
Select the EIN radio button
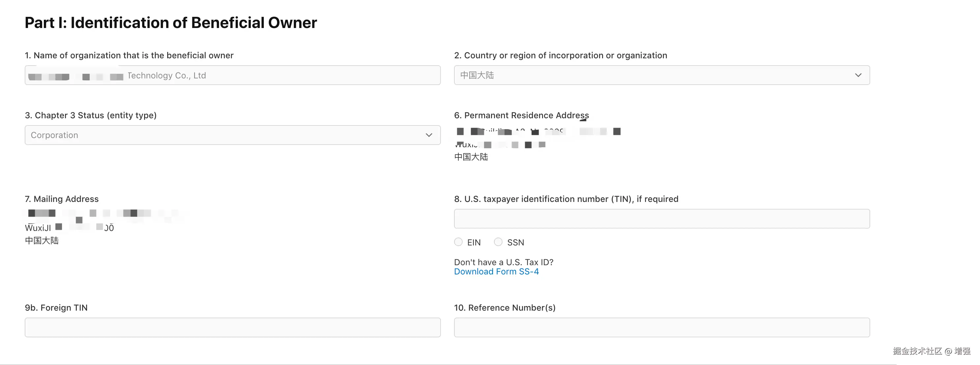458,242
